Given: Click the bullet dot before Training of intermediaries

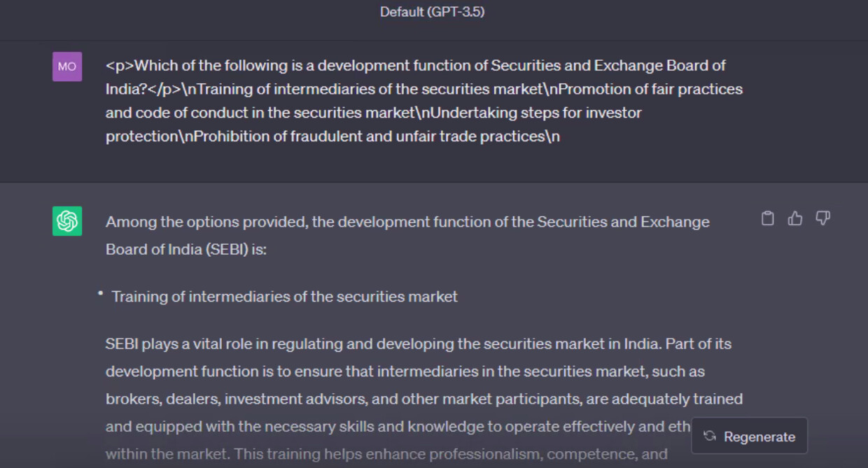Looking at the screenshot, I should click(x=101, y=294).
